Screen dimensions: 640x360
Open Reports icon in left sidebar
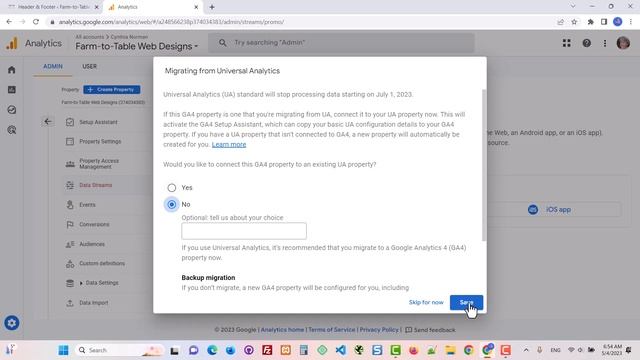12,90
